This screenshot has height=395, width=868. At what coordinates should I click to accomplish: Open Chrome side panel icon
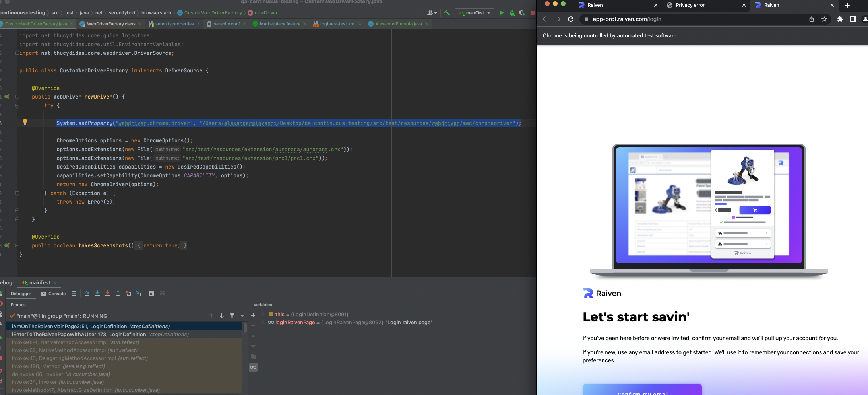coord(852,19)
